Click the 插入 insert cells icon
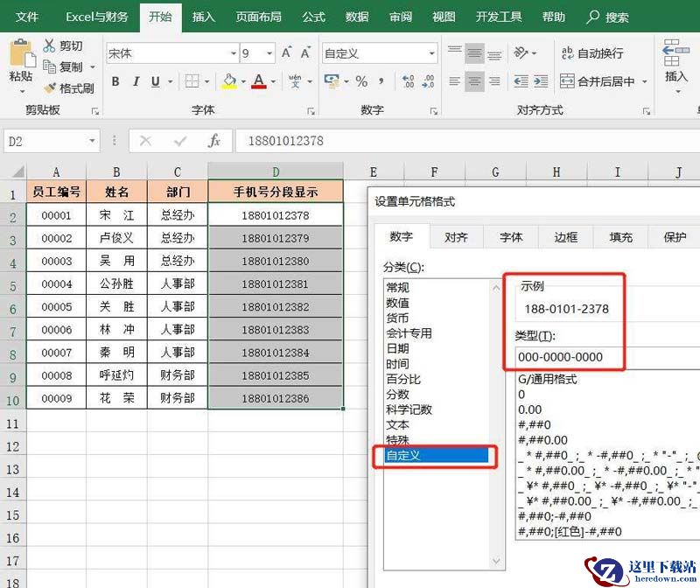Image resolution: width=700 pixels, height=588 pixels. [x=676, y=52]
